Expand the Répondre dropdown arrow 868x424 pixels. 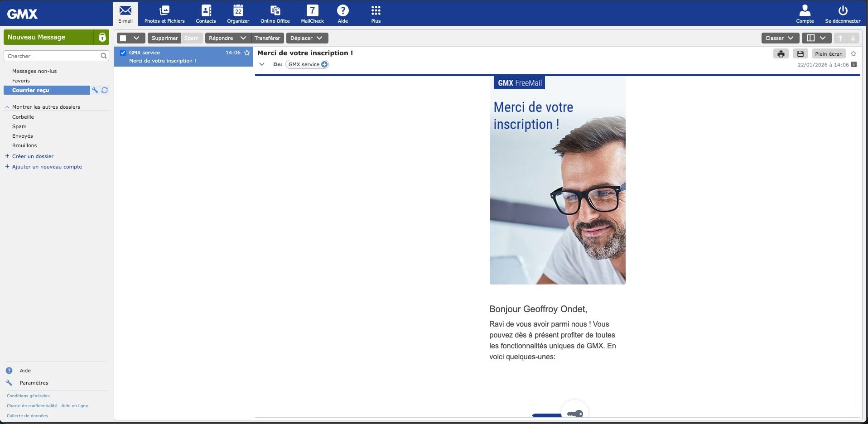(x=243, y=38)
